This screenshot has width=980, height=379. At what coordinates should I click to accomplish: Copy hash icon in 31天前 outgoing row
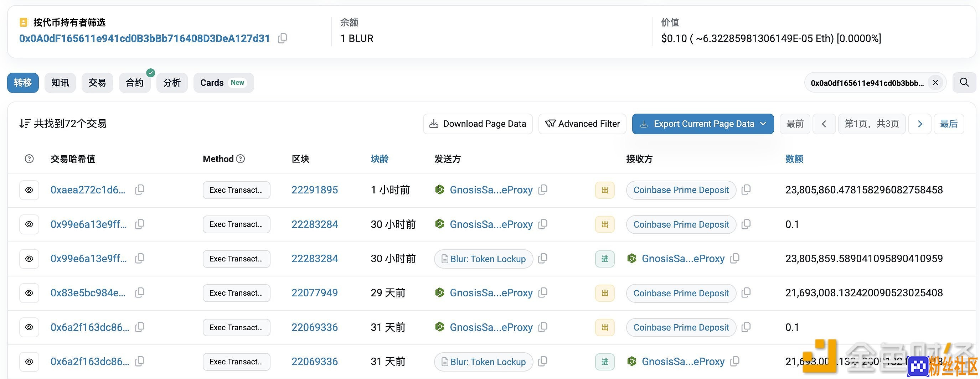pyautogui.click(x=140, y=327)
